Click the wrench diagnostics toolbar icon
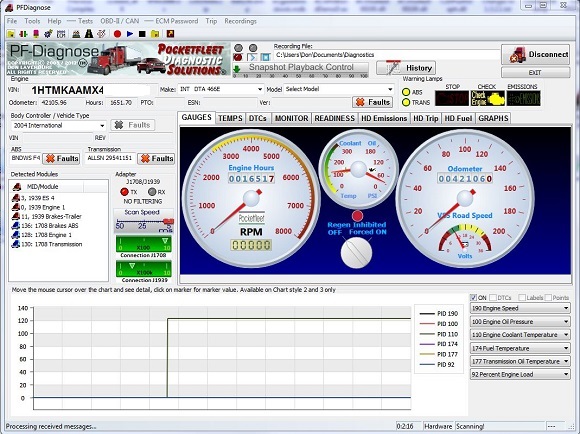The height and width of the screenshot is (434, 580). point(101,34)
